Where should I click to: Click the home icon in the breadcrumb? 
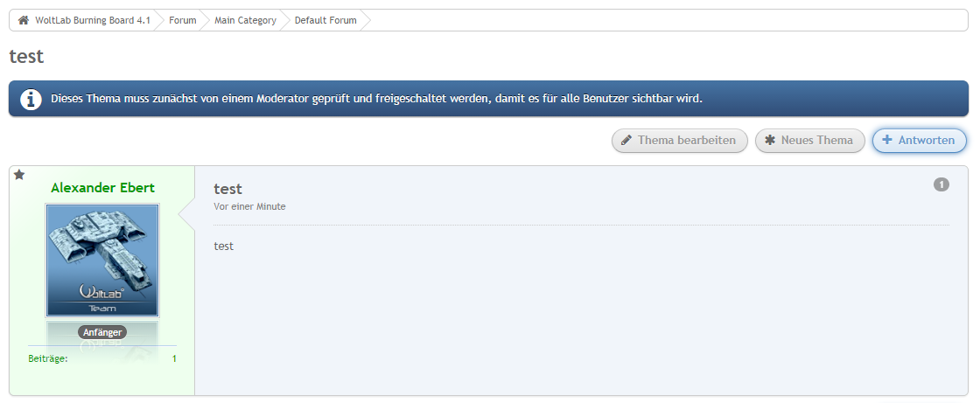pos(24,20)
